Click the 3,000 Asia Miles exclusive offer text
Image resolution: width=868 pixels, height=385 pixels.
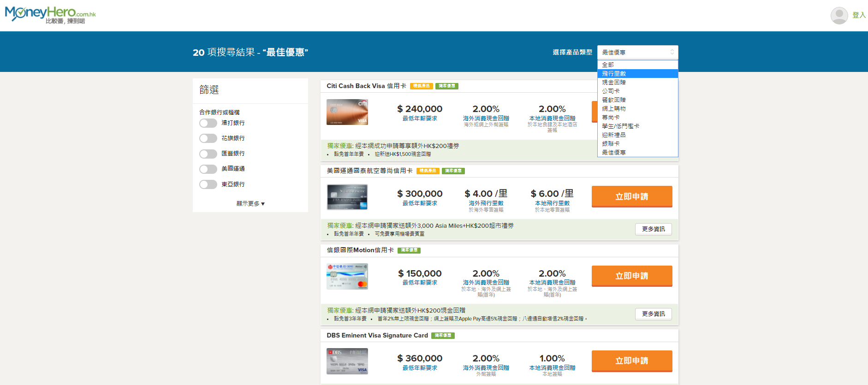(420, 226)
